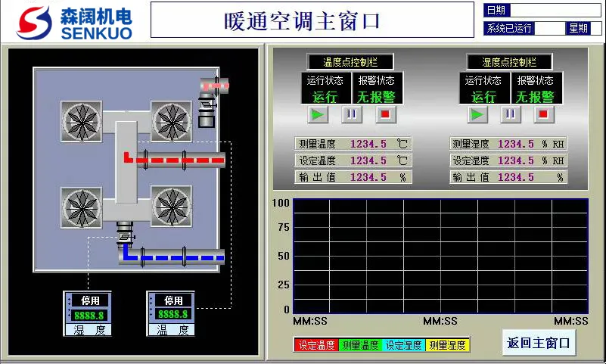Select the bottom-left fan icon
The height and width of the screenshot is (364, 606).
[81, 207]
